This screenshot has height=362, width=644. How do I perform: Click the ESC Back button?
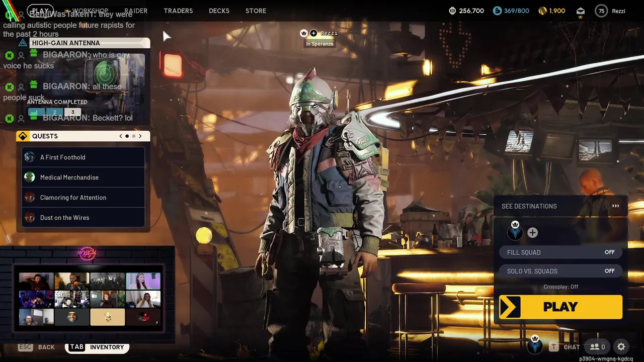[37, 347]
